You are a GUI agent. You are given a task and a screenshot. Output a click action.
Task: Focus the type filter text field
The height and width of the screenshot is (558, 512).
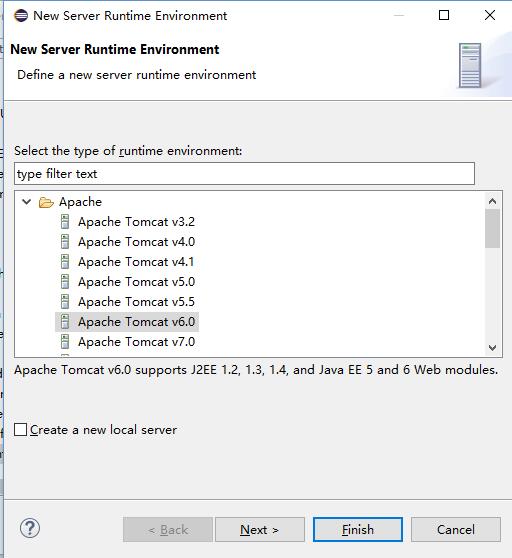pyautogui.click(x=244, y=174)
